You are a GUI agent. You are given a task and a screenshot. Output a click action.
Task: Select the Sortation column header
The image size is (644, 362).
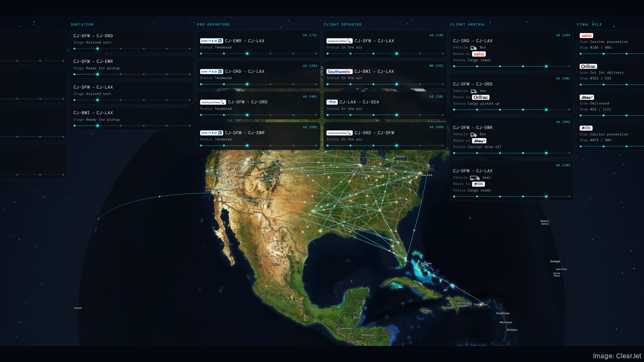click(x=82, y=24)
